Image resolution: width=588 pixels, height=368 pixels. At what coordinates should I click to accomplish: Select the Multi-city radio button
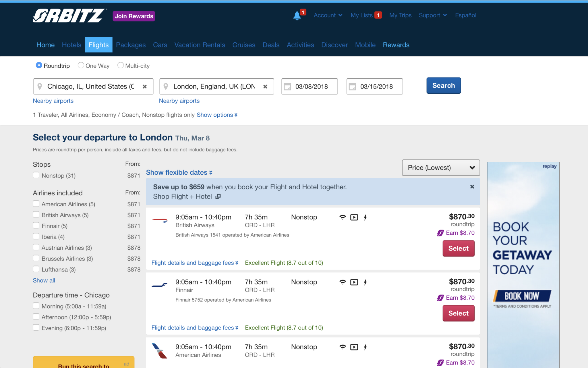(x=121, y=65)
